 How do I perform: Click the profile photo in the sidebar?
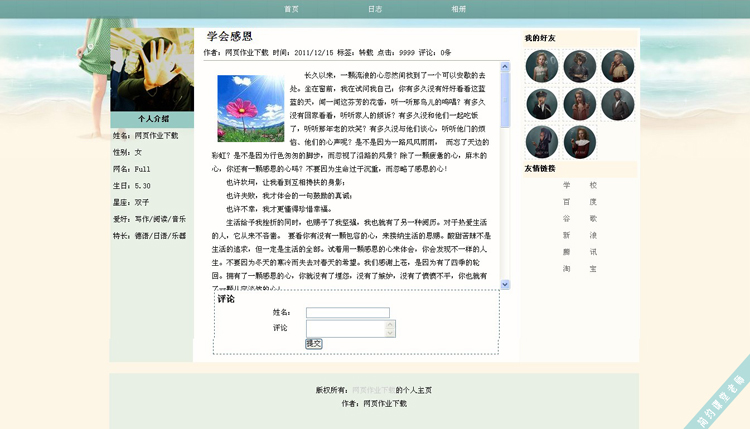pyautogui.click(x=152, y=69)
